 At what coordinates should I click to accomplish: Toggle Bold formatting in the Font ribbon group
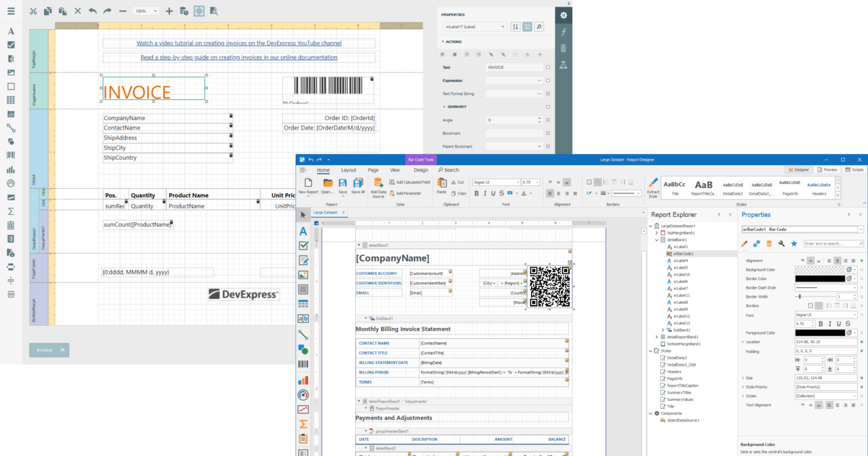[x=476, y=193]
